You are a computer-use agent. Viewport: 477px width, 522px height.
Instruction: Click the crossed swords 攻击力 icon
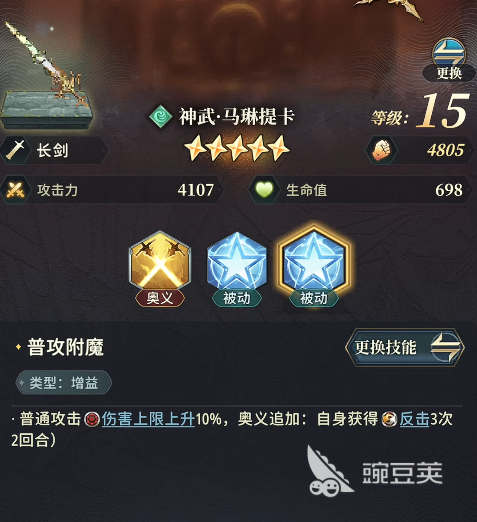15,190
